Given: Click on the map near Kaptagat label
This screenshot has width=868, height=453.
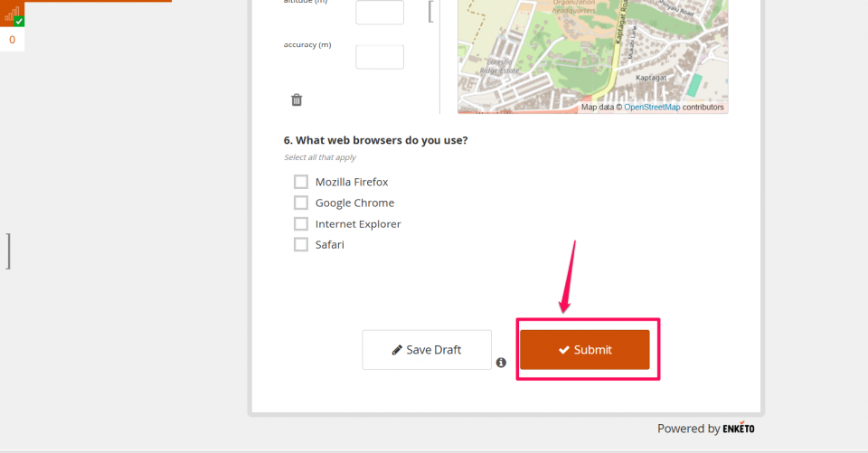Looking at the screenshot, I should pyautogui.click(x=650, y=79).
